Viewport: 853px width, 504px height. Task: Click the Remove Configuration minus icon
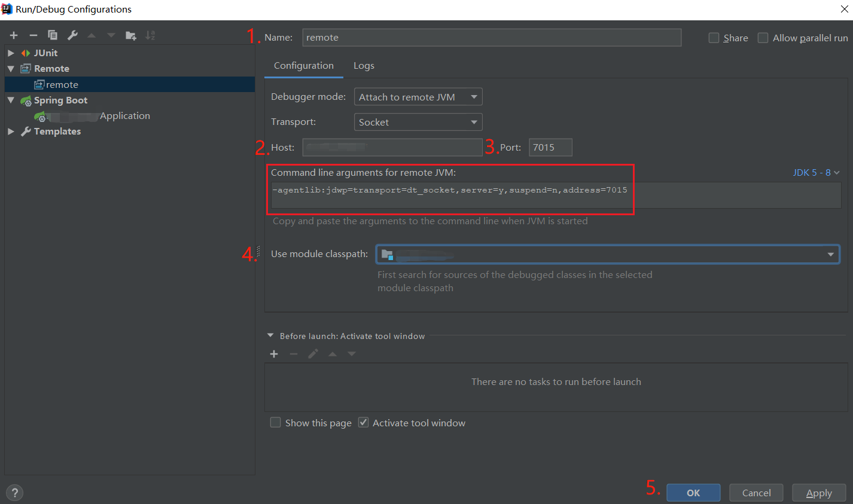coord(33,36)
